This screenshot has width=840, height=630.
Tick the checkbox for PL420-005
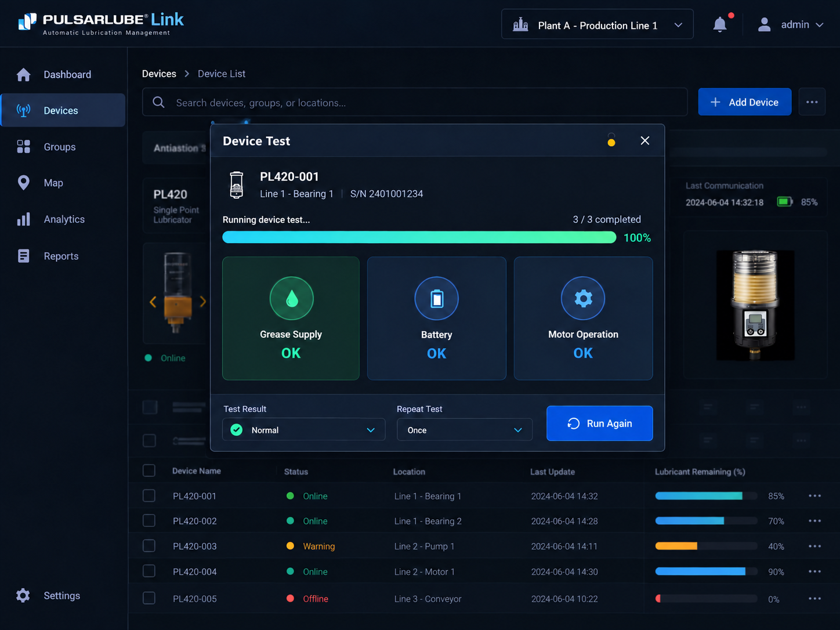tap(149, 598)
